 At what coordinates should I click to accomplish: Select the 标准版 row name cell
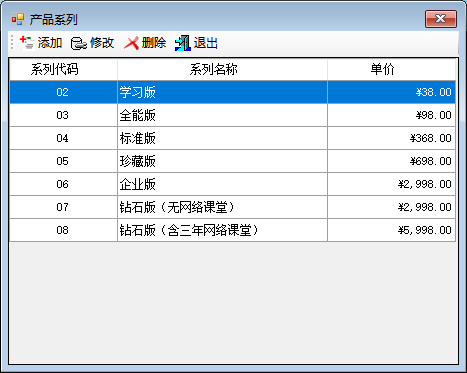(222, 138)
